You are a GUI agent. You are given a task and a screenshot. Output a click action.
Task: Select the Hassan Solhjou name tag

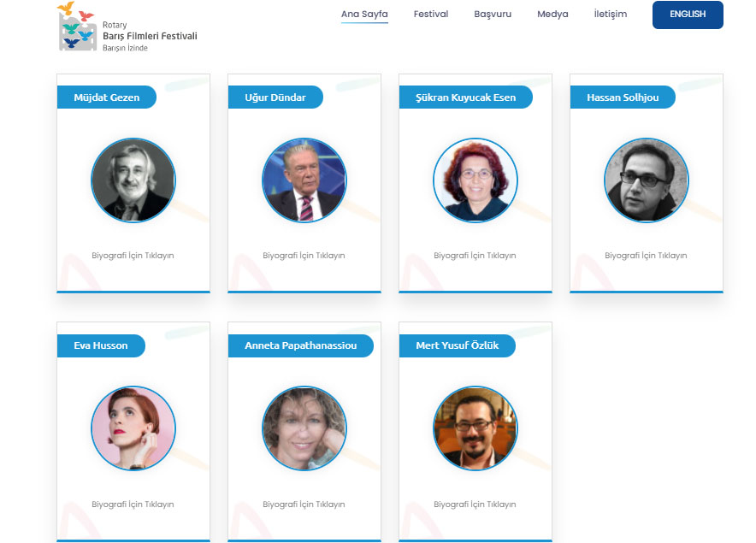(x=623, y=97)
